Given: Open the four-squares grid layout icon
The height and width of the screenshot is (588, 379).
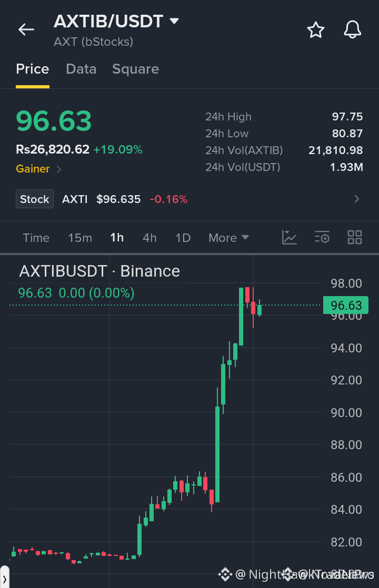Looking at the screenshot, I should 355,237.
